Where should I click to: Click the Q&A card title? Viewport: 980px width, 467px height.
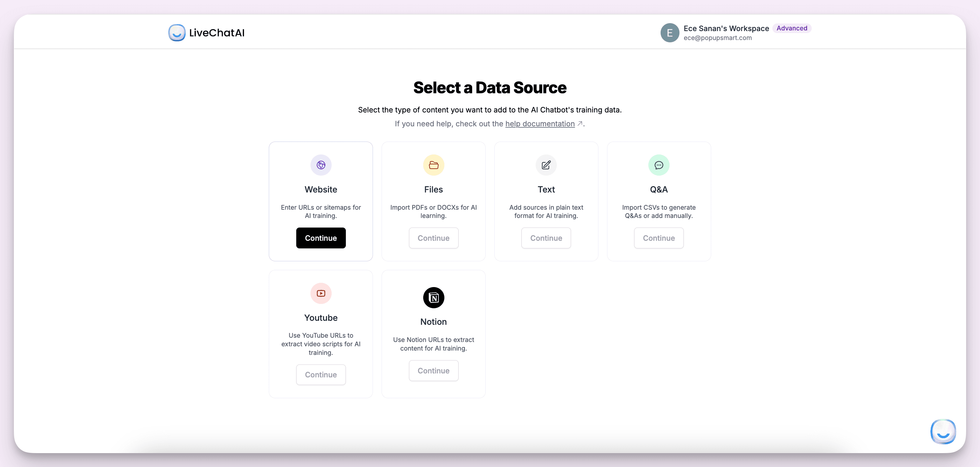click(659, 189)
